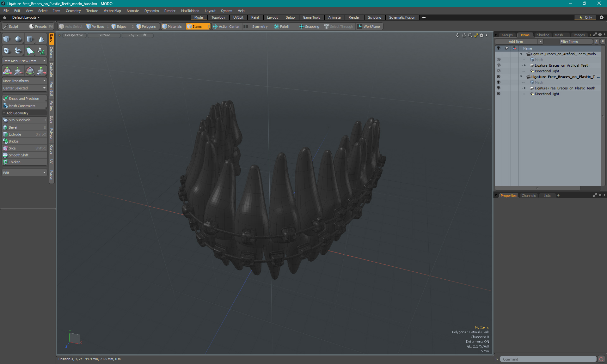Open the Geometry menu
607x364 pixels.
[x=73, y=11]
